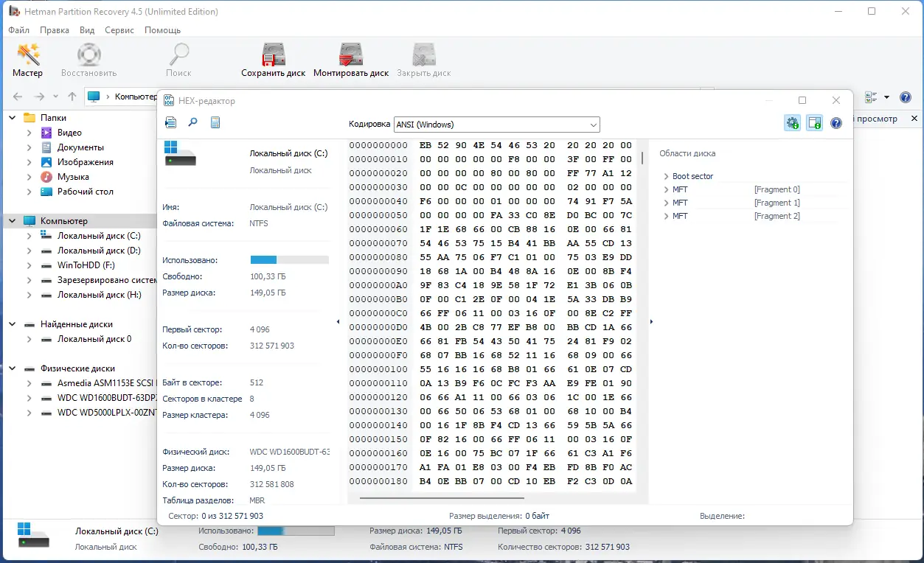Click hex offset row 0000000100
The height and width of the screenshot is (563, 924).
378,369
